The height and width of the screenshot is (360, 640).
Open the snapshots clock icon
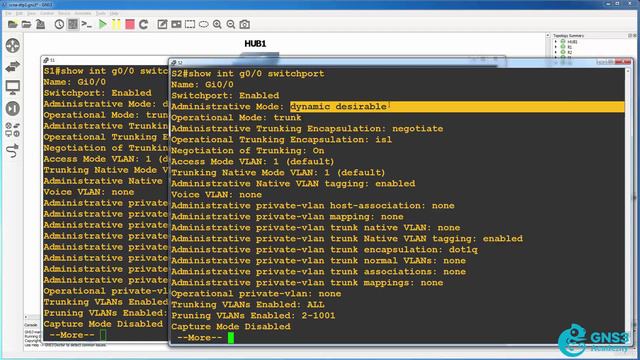(59, 24)
